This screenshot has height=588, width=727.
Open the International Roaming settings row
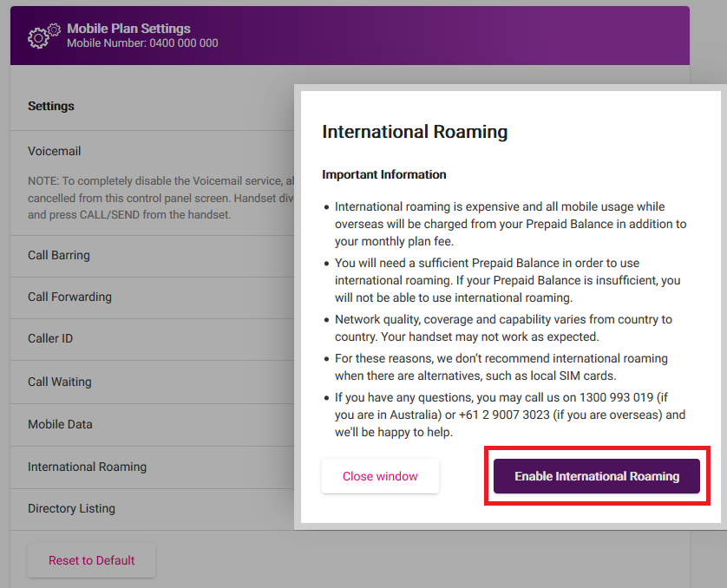click(87, 467)
